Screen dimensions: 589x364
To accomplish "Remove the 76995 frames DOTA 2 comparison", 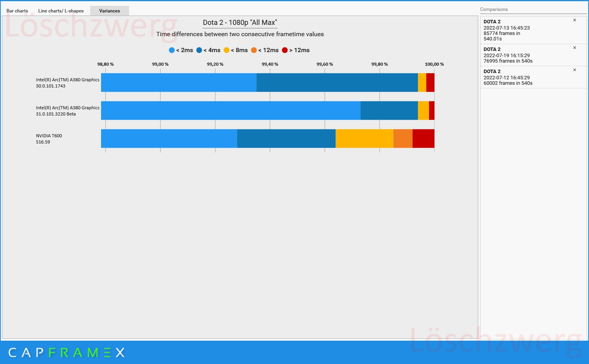I will 575,48.
